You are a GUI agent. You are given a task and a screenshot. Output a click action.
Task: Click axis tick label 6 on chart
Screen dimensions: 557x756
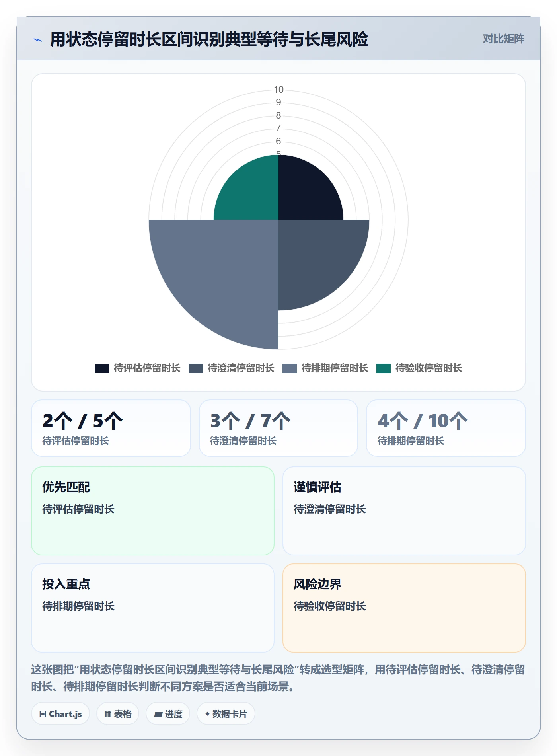point(278,141)
